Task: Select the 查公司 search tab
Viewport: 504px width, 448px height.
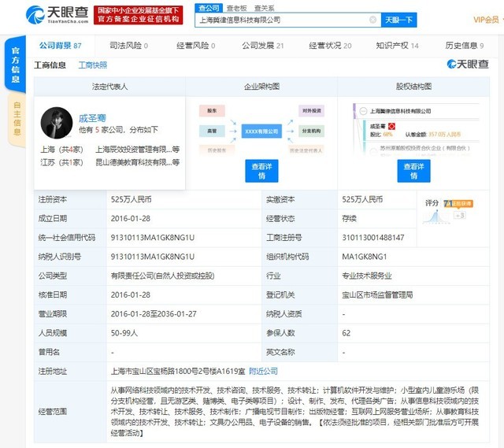Action: (x=209, y=8)
